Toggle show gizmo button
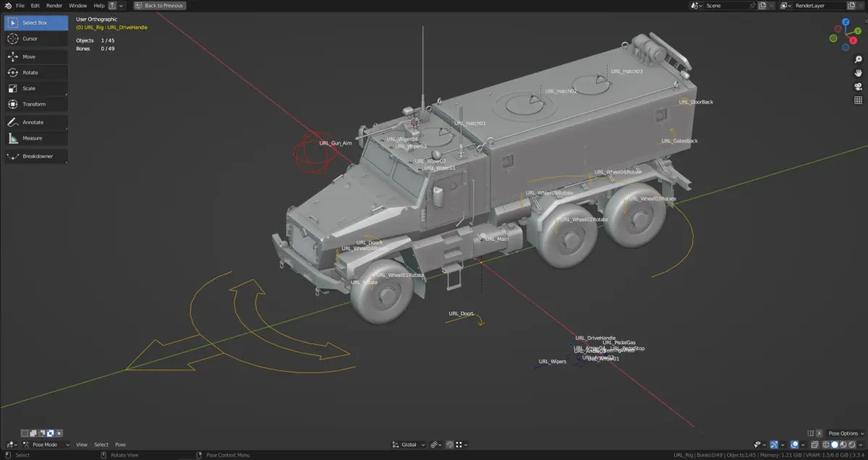Screen dimensions: 868x460 (774, 444)
